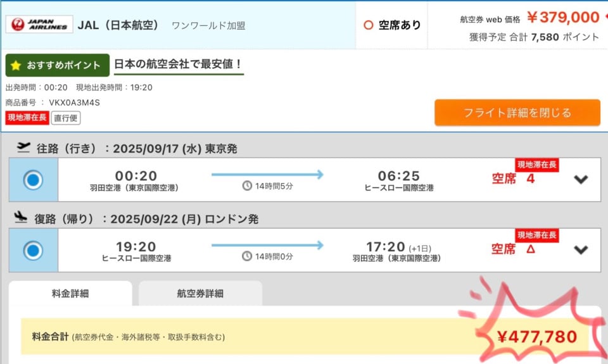Click the departing airplane icon beside 往路
The width and height of the screenshot is (608, 364).
click(x=23, y=147)
